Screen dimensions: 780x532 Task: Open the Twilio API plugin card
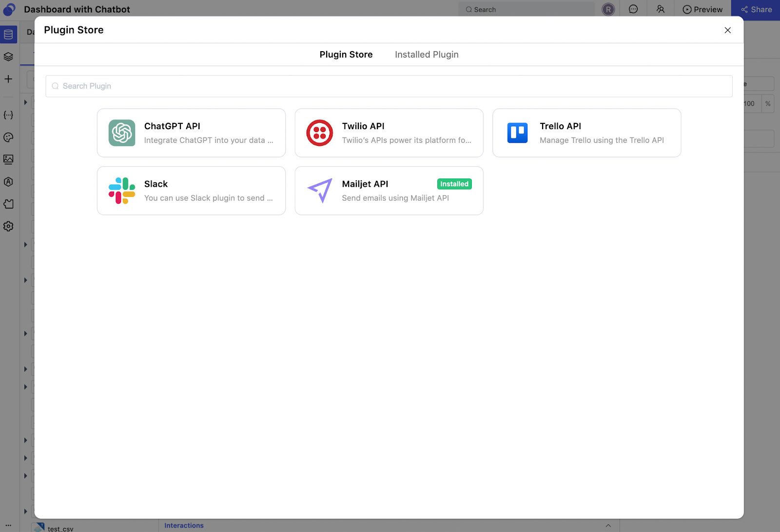point(389,133)
